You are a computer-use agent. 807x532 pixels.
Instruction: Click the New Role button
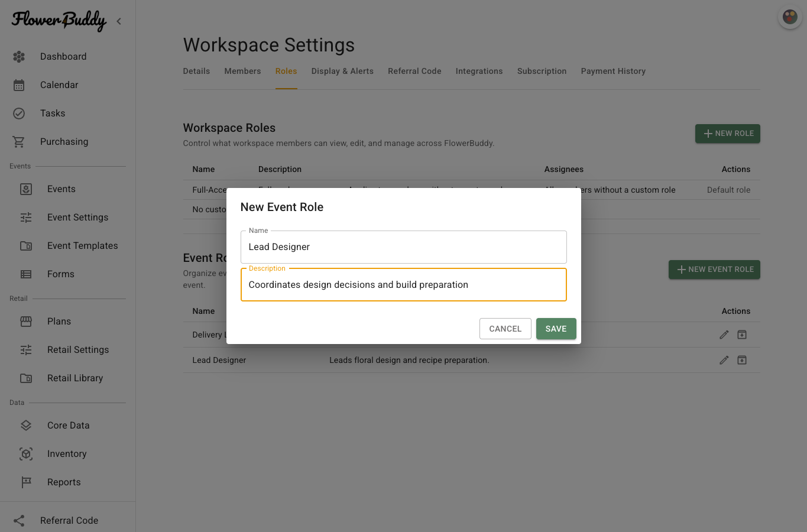728,134
